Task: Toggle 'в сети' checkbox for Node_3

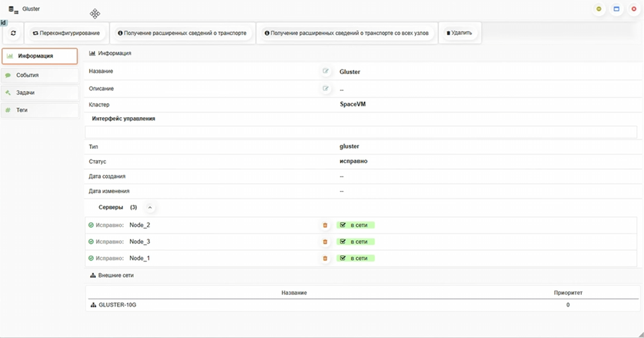Action: click(x=342, y=241)
